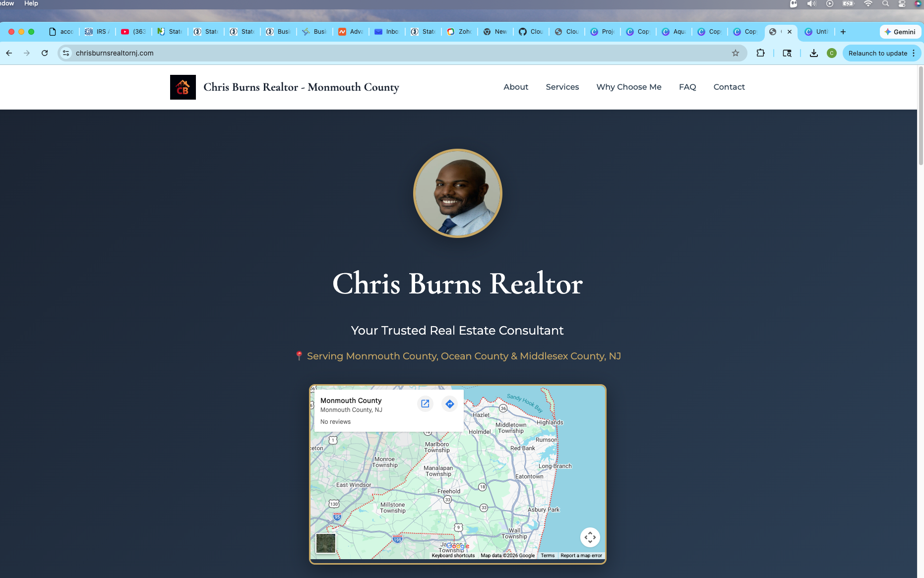Image resolution: width=924 pixels, height=578 pixels.
Task: Click the back navigation arrow
Action: (9, 53)
